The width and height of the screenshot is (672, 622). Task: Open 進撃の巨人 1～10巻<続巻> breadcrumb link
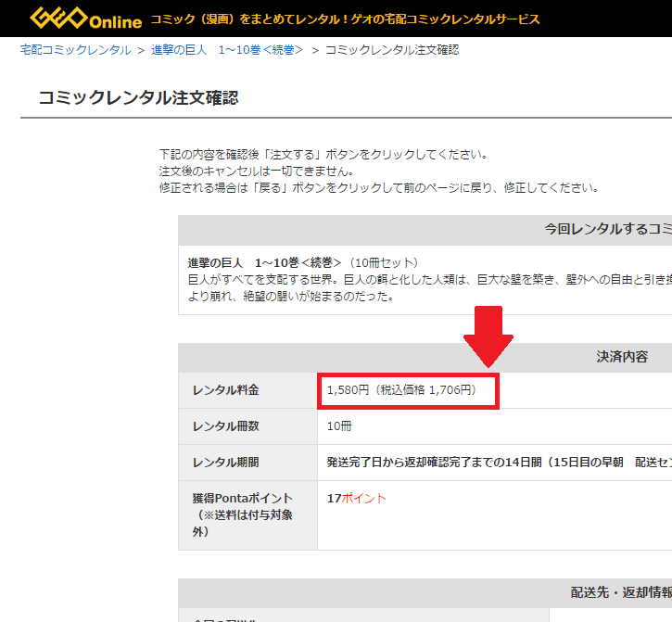(x=227, y=50)
